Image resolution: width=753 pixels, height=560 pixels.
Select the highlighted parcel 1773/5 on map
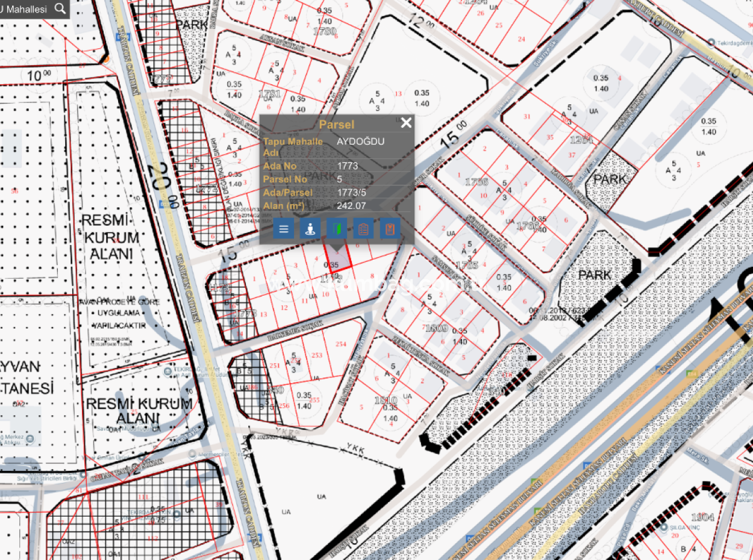pos(337,259)
